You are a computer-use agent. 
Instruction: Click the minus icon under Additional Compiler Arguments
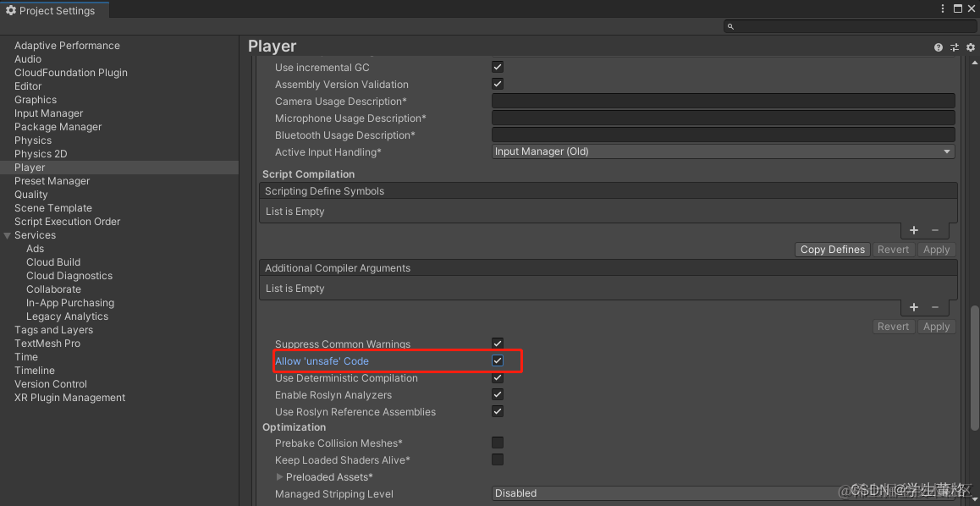[x=934, y=307]
